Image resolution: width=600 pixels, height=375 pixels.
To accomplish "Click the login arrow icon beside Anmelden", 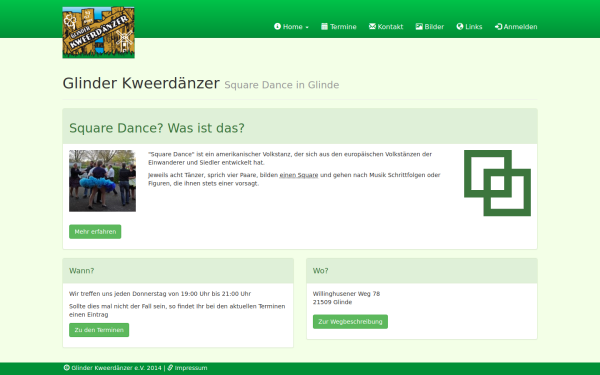I will [x=498, y=26].
